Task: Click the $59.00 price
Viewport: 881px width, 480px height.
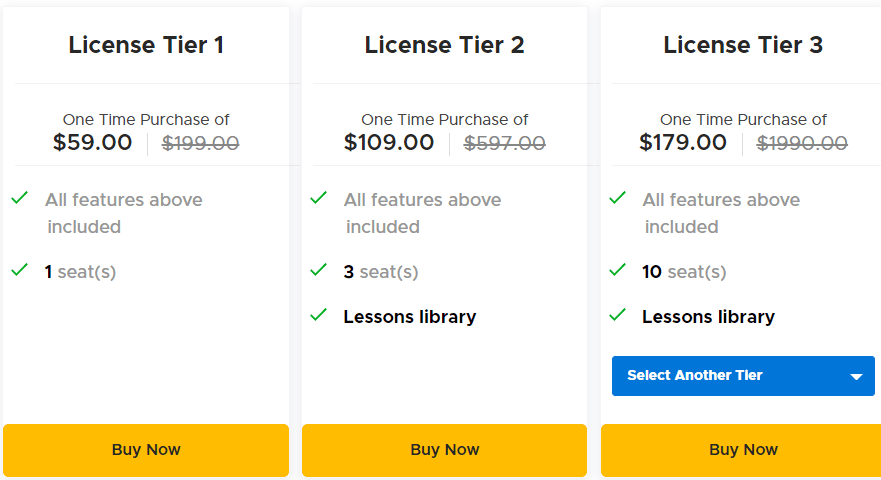Action: coord(93,143)
